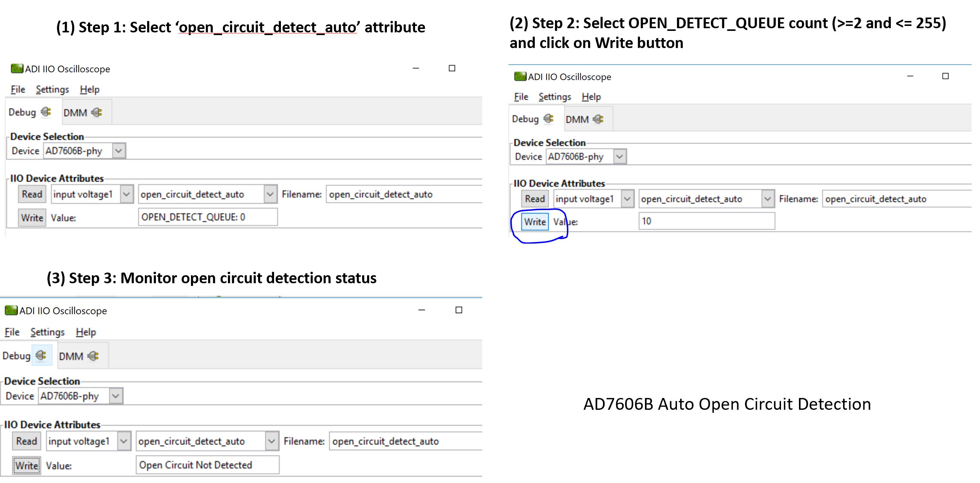
Task: Click Write button in Step 1 window
Action: [x=32, y=218]
